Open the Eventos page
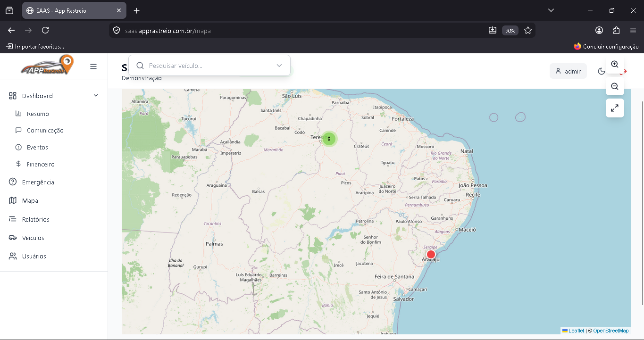The width and height of the screenshot is (644, 340). (x=37, y=148)
